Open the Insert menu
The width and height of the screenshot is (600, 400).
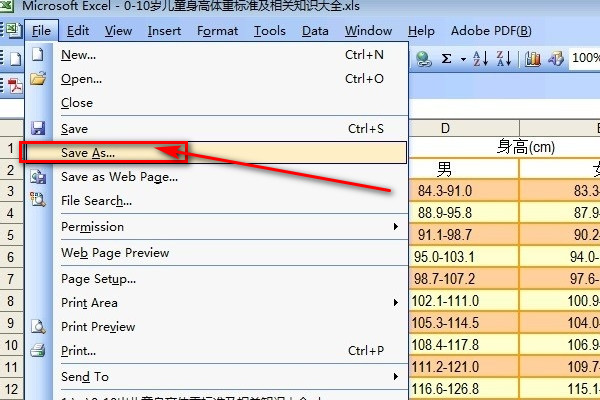click(x=164, y=31)
